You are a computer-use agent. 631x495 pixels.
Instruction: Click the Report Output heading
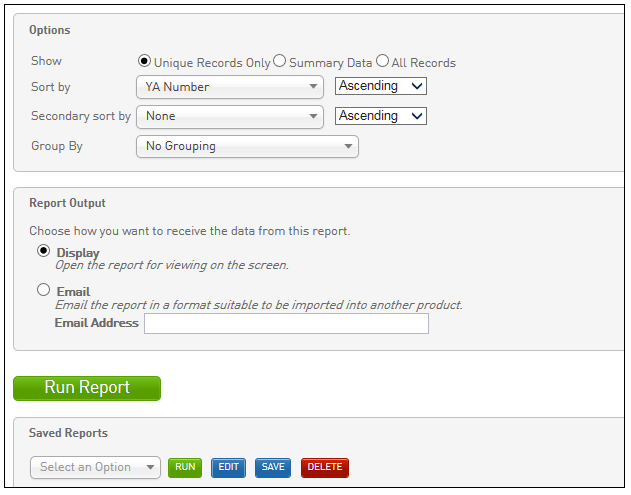(x=67, y=203)
